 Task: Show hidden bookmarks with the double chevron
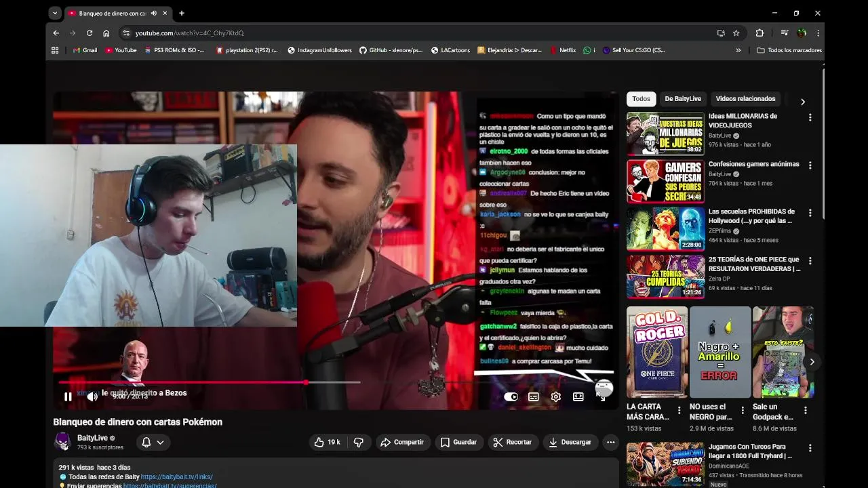tap(738, 50)
